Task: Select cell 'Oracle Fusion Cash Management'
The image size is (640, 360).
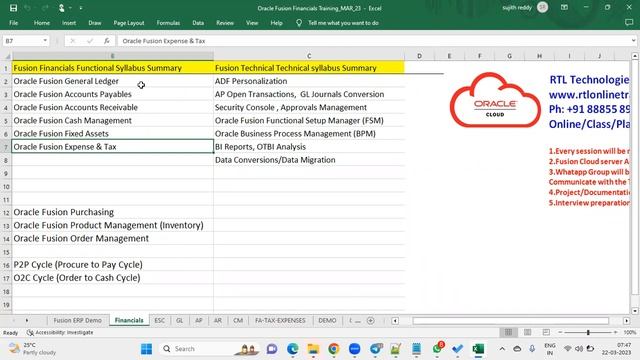Action: (113, 120)
